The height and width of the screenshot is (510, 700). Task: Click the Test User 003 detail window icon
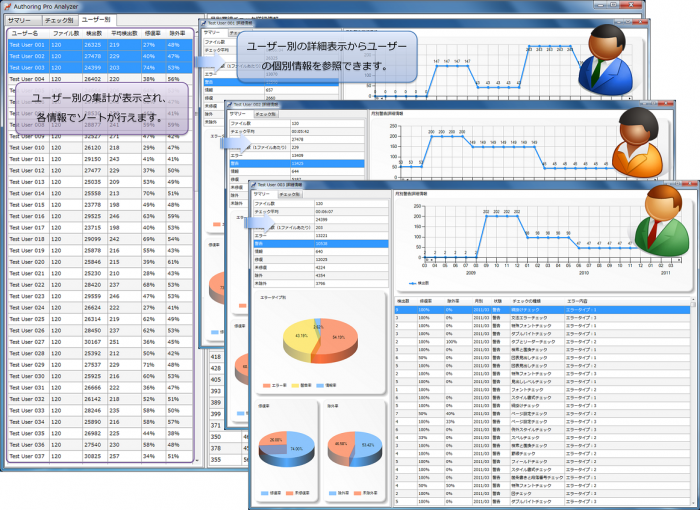255,185
